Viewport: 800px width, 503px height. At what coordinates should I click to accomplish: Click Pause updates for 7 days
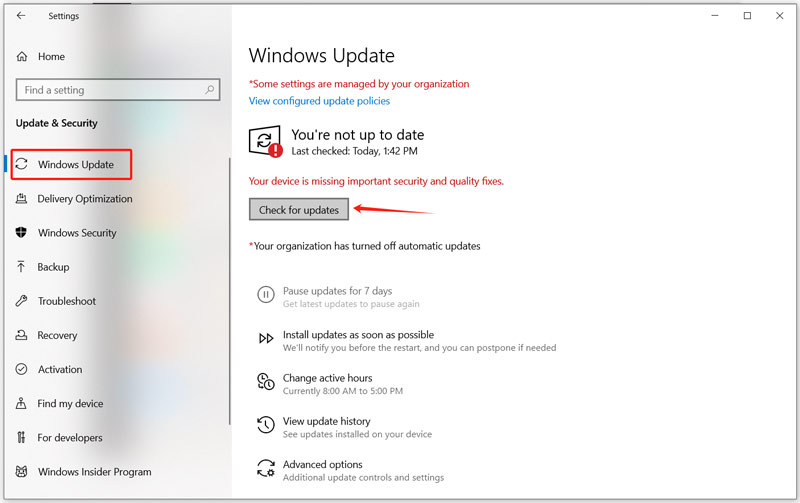[x=337, y=291]
